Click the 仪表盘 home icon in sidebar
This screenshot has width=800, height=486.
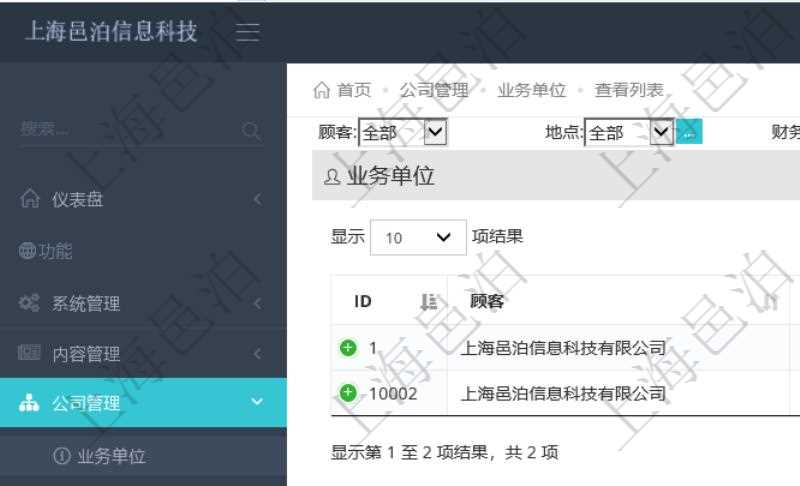pos(30,198)
